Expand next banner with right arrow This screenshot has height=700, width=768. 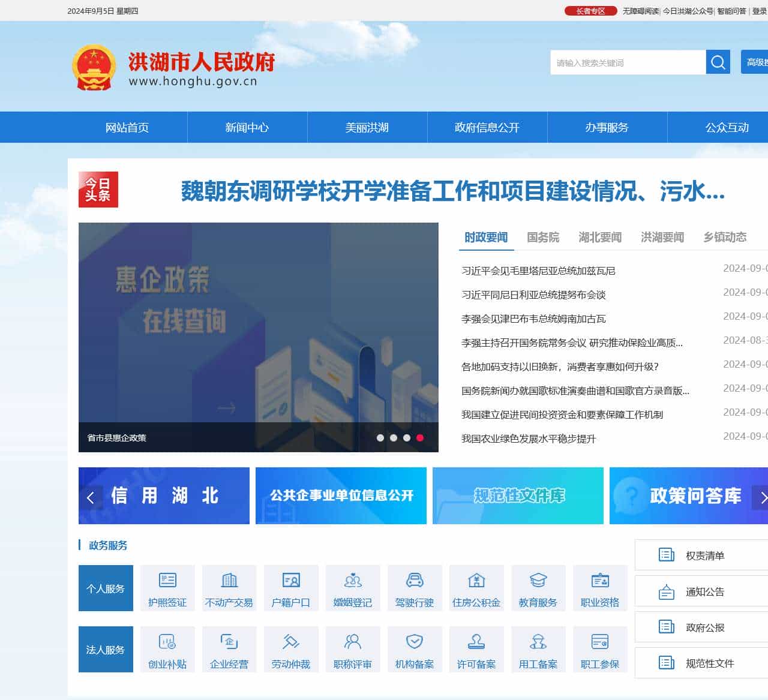pos(763,497)
